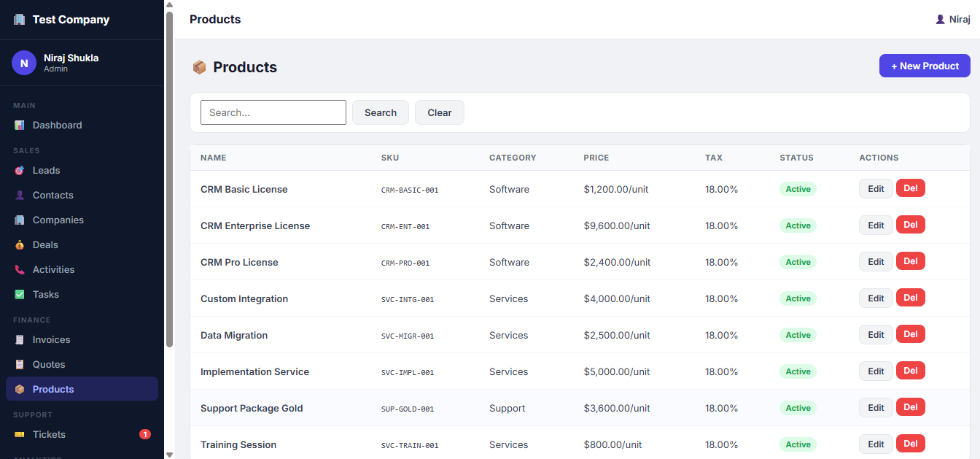Delete the Data Migration product
The height and width of the screenshot is (459, 980).
910,335
